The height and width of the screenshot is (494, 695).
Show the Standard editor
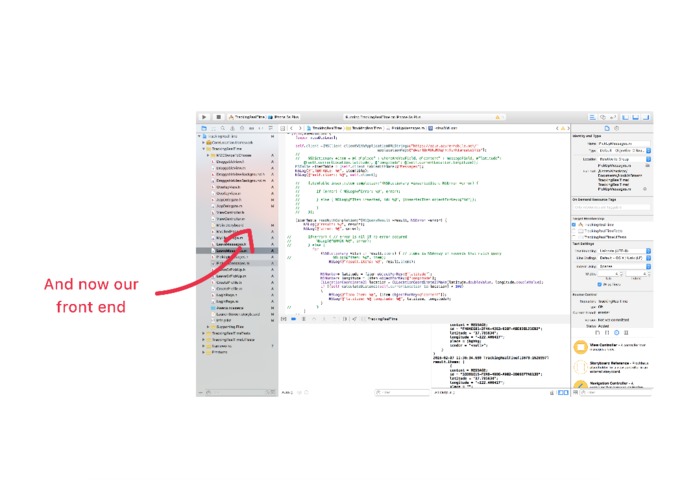tap(592, 117)
